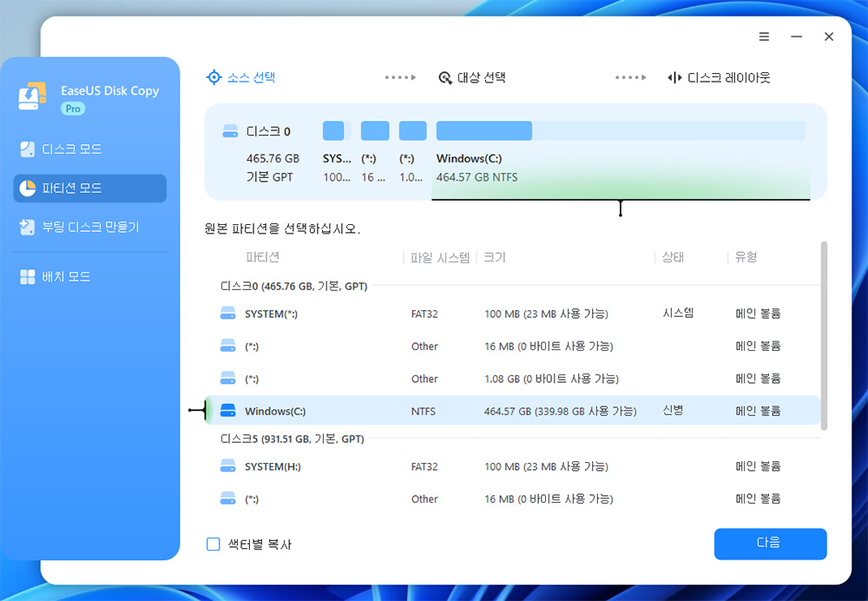
Task: Click the 크기 column header
Action: coord(495,258)
